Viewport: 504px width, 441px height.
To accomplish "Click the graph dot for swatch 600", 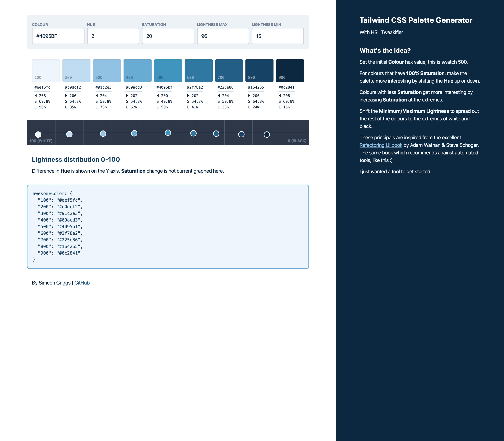I will pyautogui.click(x=193, y=133).
